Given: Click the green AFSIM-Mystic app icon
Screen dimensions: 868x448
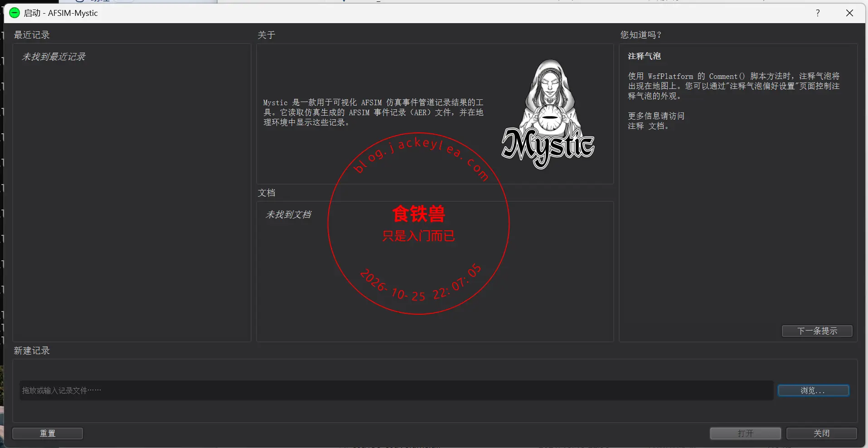Looking at the screenshot, I should click(15, 13).
